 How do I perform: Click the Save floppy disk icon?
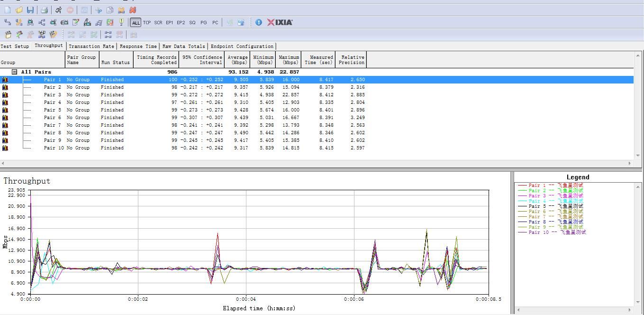[x=30, y=9]
